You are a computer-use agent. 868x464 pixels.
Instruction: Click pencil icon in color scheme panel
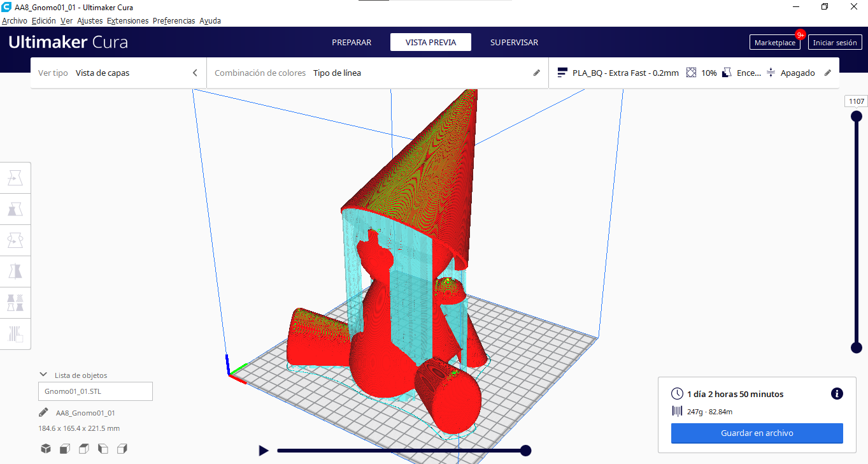click(x=537, y=73)
